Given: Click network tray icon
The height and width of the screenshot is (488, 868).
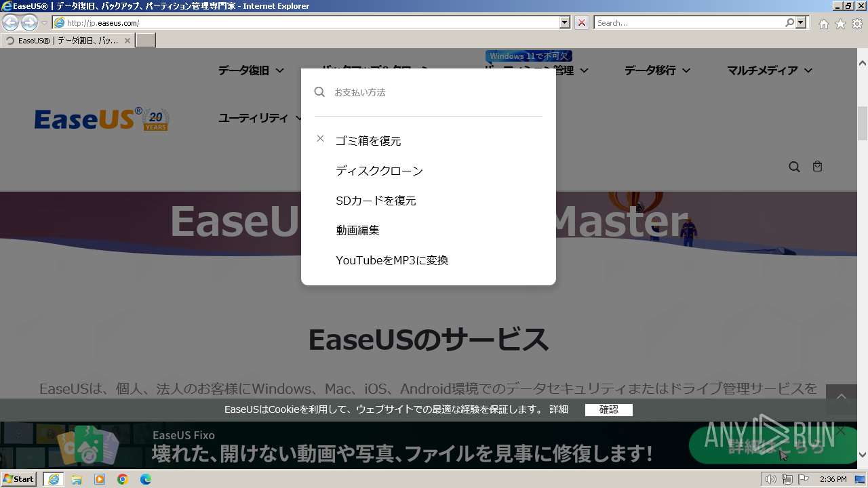Looking at the screenshot, I should pyautogui.click(x=787, y=479).
